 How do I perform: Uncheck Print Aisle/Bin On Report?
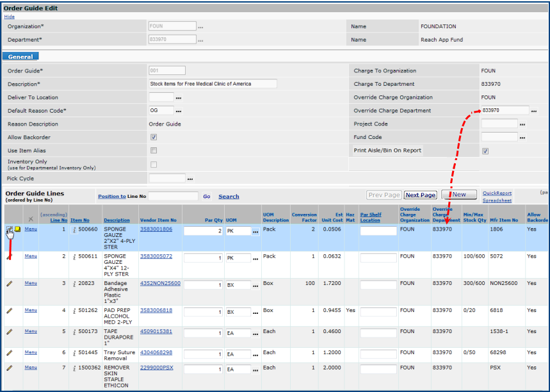click(x=485, y=151)
